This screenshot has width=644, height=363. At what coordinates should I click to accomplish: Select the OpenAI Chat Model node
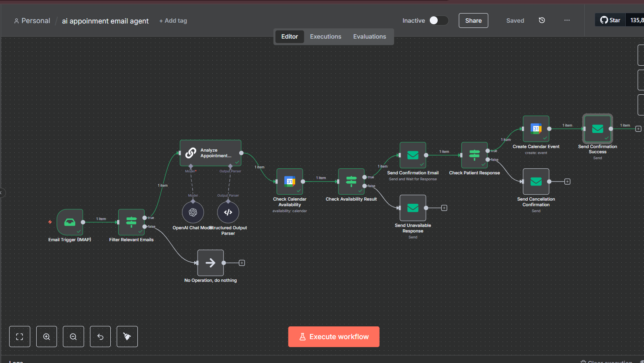pyautogui.click(x=193, y=212)
